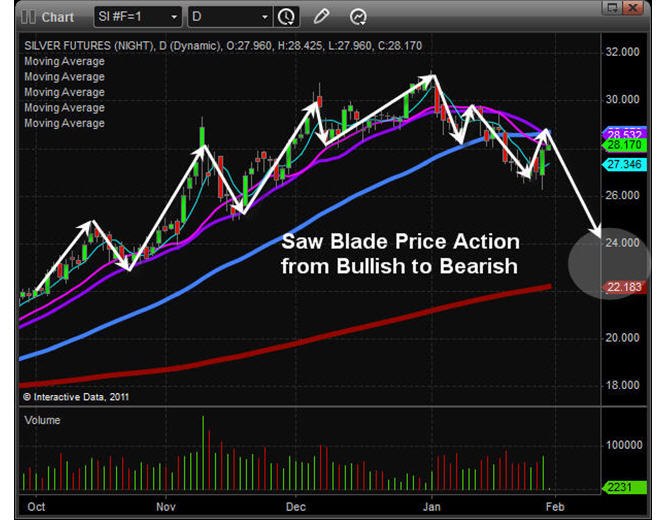The height and width of the screenshot is (529, 665).
Task: Click the green 28.170 last price tag
Action: tap(625, 145)
